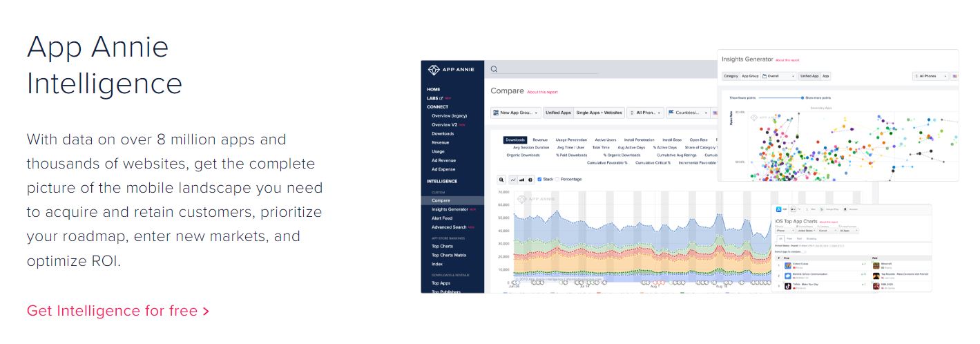
Task: Select the iOS App Store icon
Action: (779, 209)
